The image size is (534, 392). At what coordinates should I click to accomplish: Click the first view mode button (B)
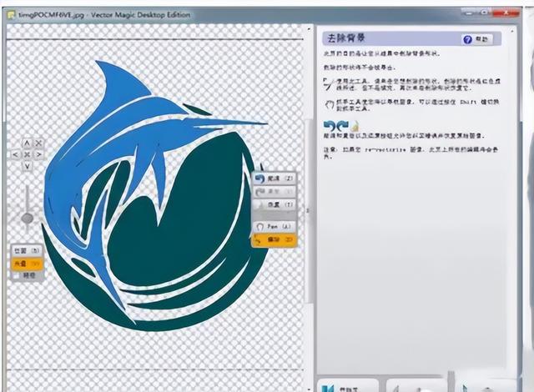tap(27, 251)
